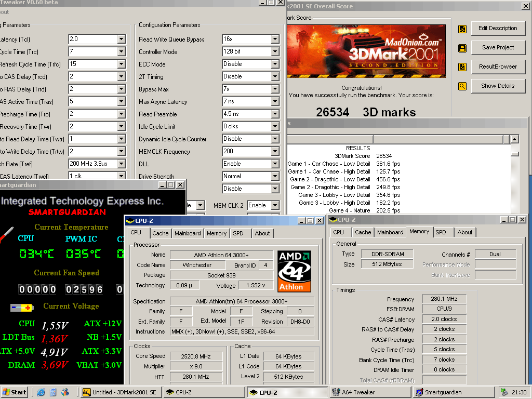This screenshot has height=399, width=532.
Task: Click the DRAM voltage reading 3,69V
Action: pyautogui.click(x=55, y=365)
